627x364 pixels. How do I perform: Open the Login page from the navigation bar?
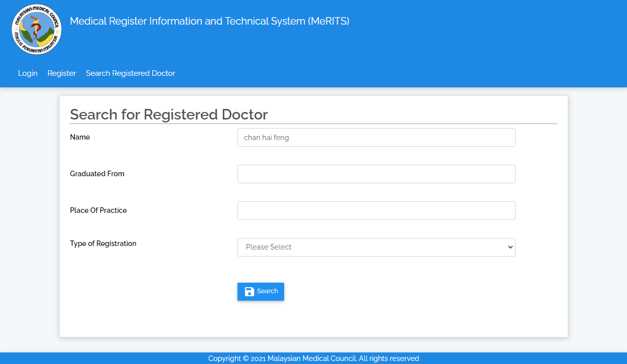pos(28,73)
